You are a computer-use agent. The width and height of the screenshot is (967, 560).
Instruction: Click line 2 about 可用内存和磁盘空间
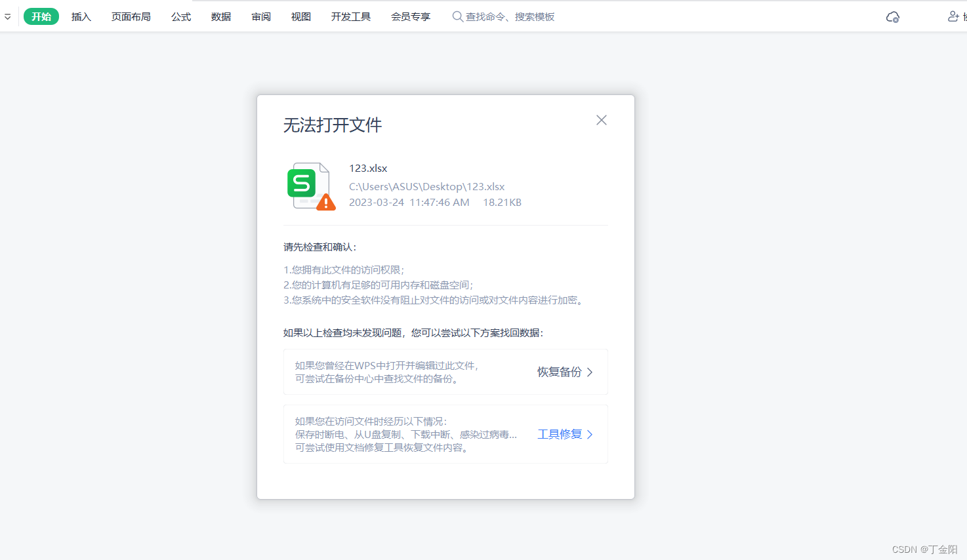coord(379,285)
